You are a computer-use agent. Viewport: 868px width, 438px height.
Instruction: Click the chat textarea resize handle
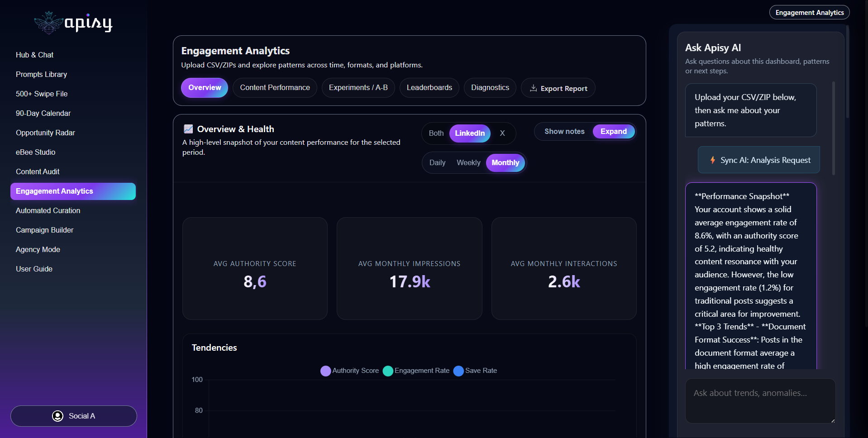click(833, 420)
